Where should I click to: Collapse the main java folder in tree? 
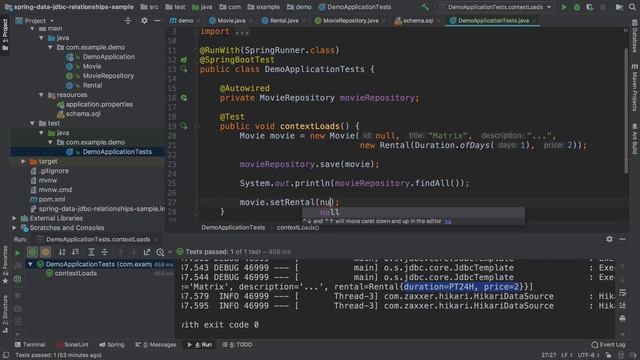pos(42,38)
